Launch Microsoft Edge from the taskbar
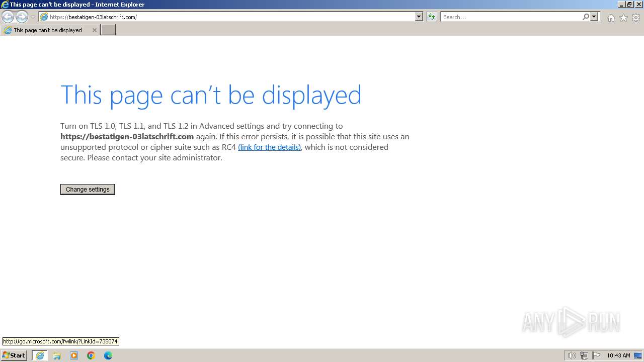Image resolution: width=644 pixels, height=362 pixels. tap(108, 355)
